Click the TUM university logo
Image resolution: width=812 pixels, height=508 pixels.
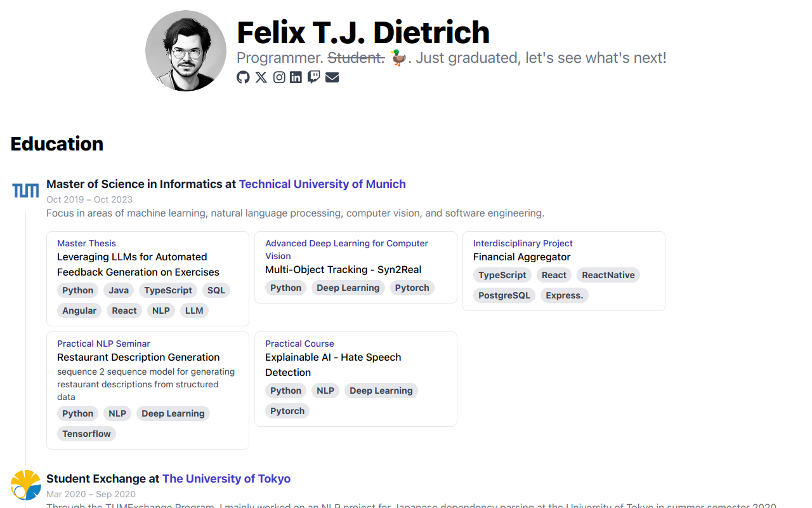point(25,189)
